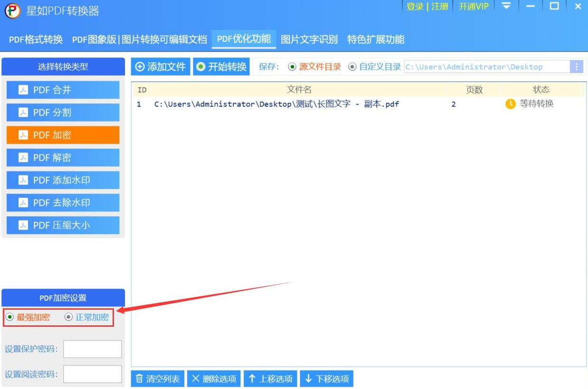Switch to PDF格式转换 tab
This screenshot has width=588, height=389.
pos(36,39)
